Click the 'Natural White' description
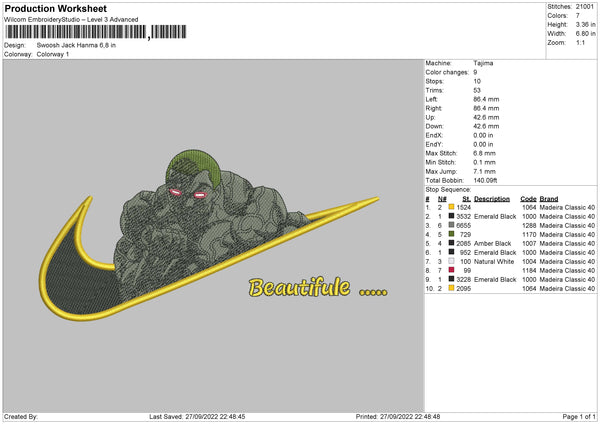Viewport: 600px width, 424px height. pos(494,262)
